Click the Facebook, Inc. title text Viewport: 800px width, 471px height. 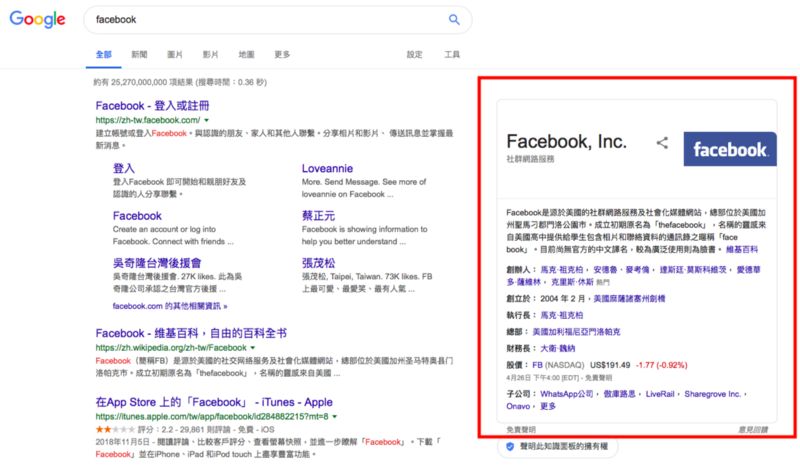[x=566, y=141]
